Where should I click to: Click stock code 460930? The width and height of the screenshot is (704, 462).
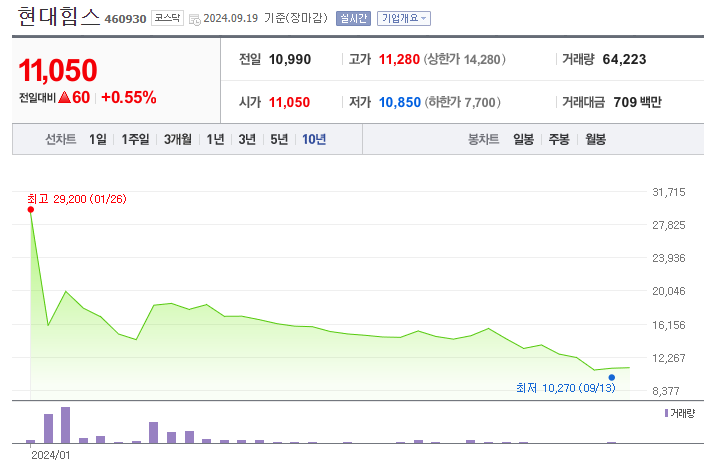pos(125,19)
